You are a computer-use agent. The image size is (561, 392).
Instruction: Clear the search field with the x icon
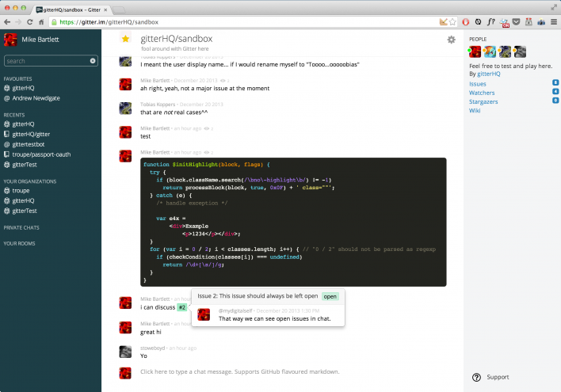click(93, 61)
